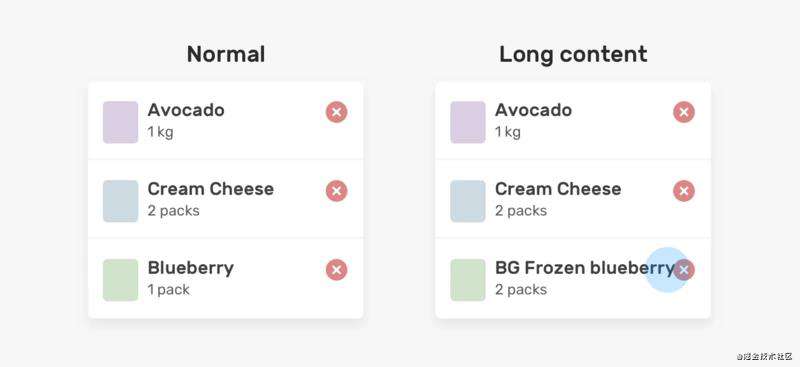Select green BG Frozen blueberry thumbnail
Viewport: 800px width, 367px height.
click(x=468, y=280)
